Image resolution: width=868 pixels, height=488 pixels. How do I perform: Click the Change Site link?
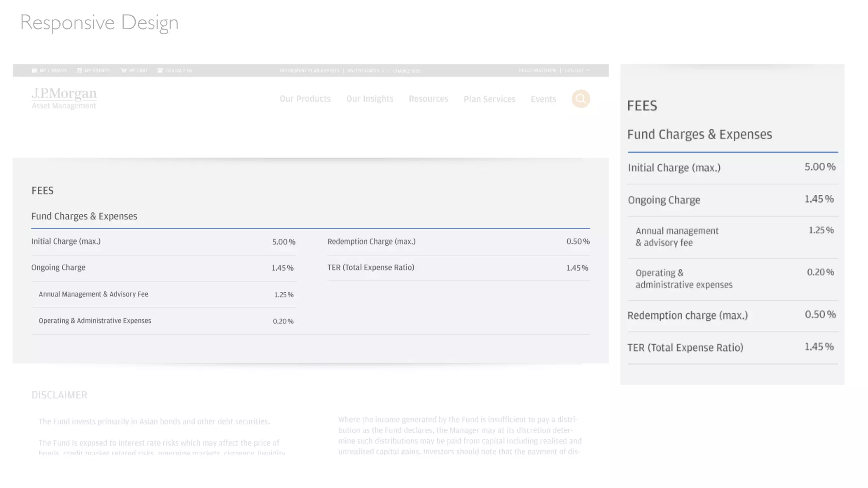pos(406,71)
